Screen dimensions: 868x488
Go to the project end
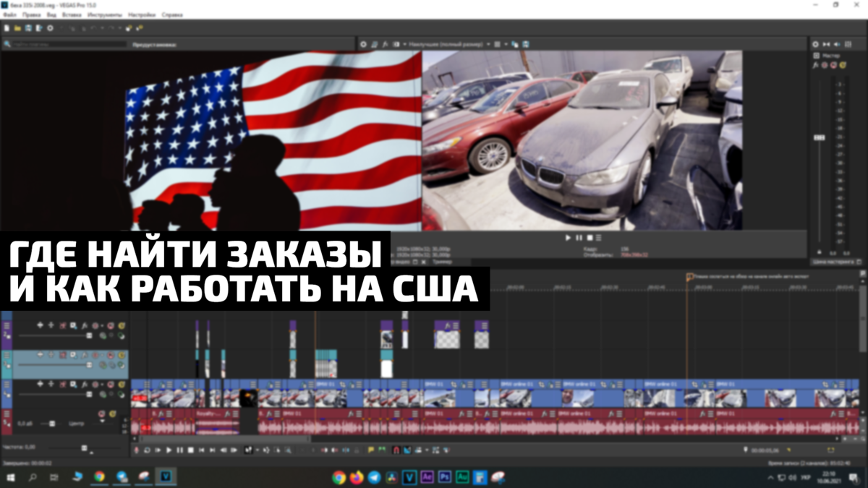[x=213, y=450]
